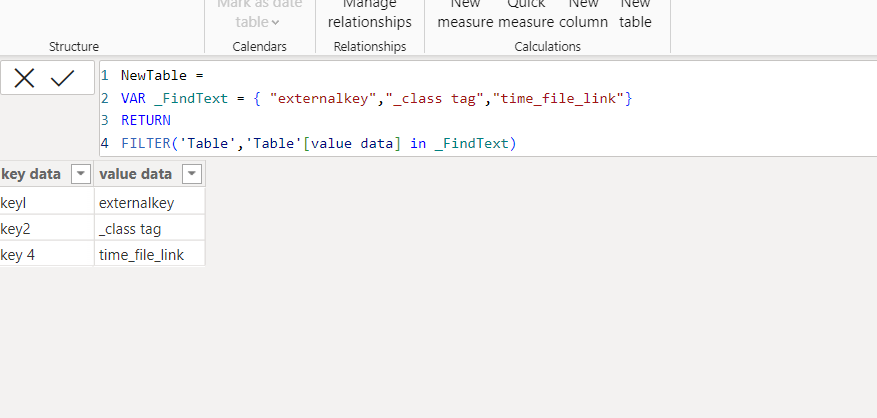Commit the formula with the checkmark icon
Image resolution: width=877 pixels, height=418 pixels.
[62, 78]
